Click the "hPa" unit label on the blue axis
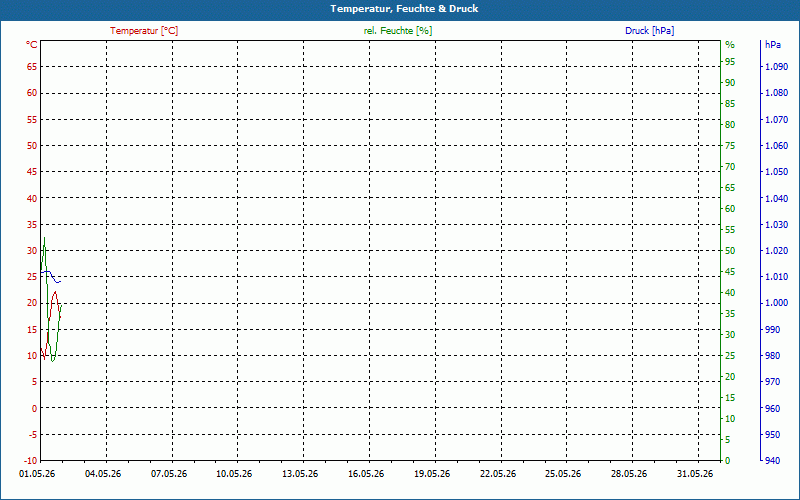The height and width of the screenshot is (500, 800). (773, 45)
